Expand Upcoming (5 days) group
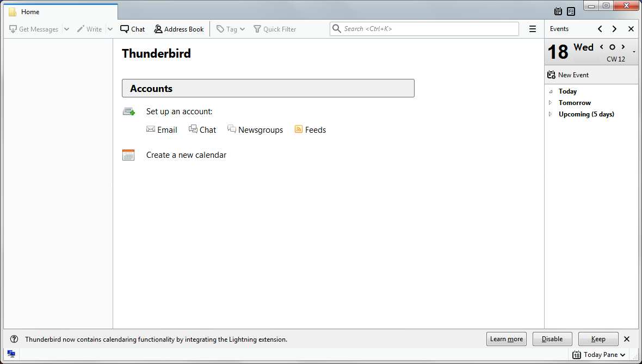642x364 pixels. pyautogui.click(x=550, y=114)
